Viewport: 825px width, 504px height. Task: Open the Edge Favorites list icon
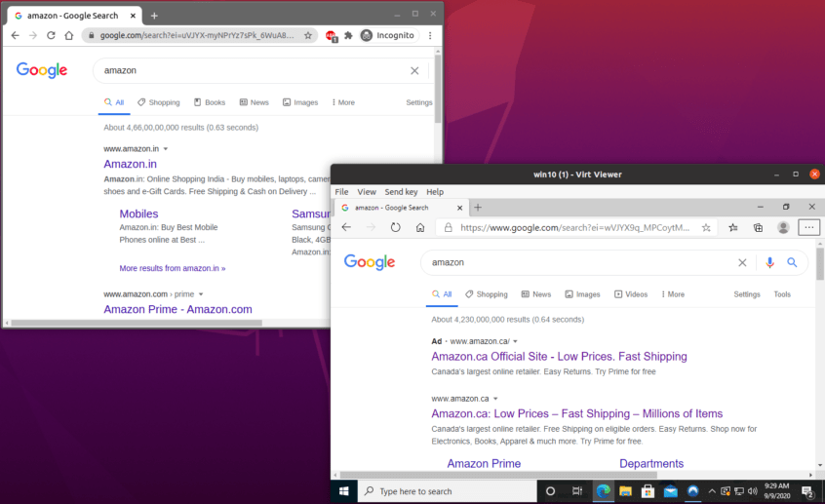click(x=733, y=227)
